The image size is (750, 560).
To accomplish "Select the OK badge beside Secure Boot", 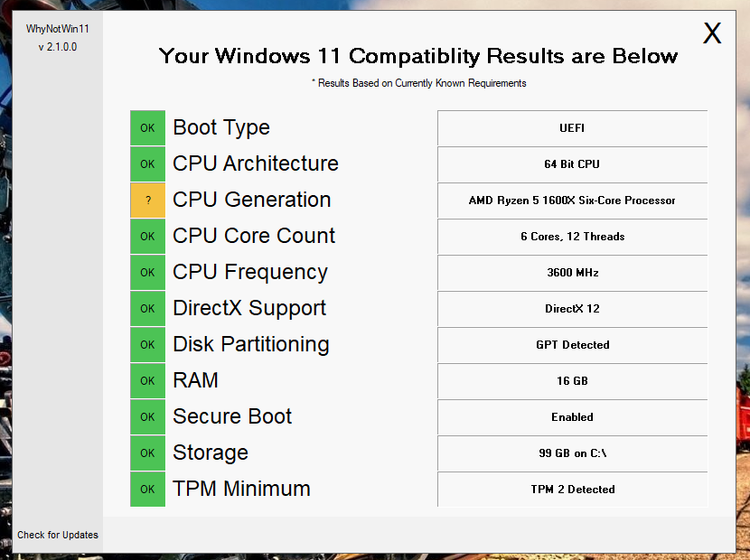I will [x=148, y=416].
